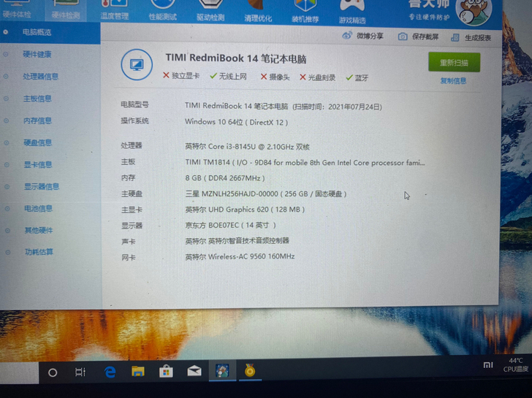Click the 三星 MZNLH256HAJD-00000 disk text
532x398 pixels.
pyautogui.click(x=266, y=194)
